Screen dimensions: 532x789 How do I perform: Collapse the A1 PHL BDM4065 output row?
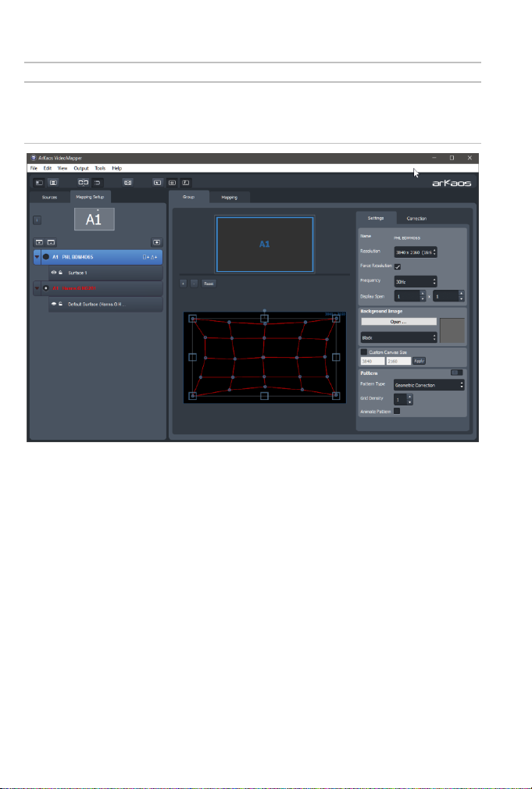[x=37, y=257]
